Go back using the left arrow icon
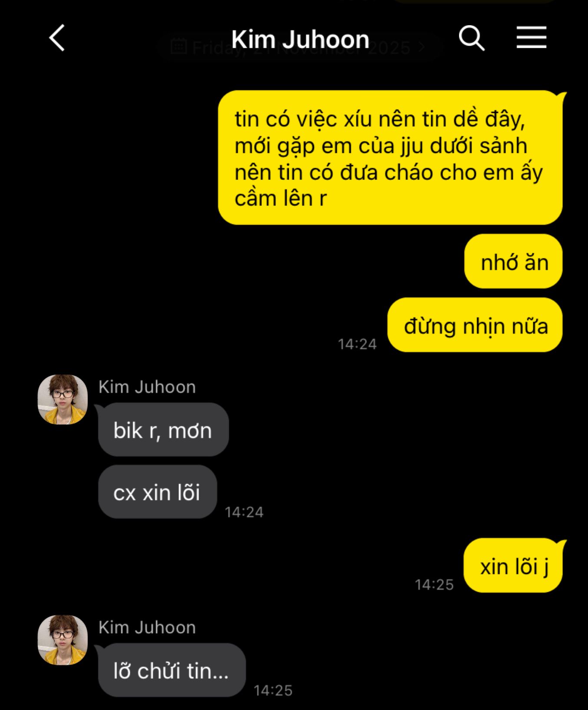The width and height of the screenshot is (588, 710). 57,38
